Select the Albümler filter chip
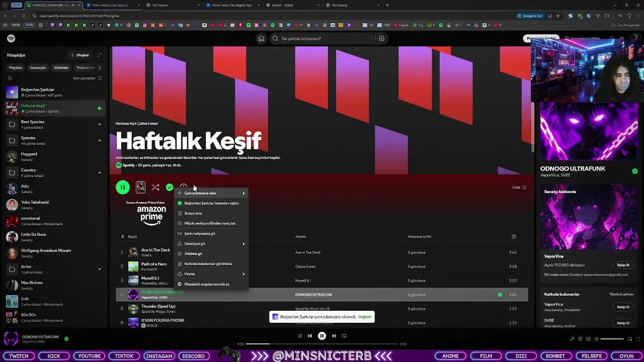The image size is (644, 362). pyautogui.click(x=61, y=67)
